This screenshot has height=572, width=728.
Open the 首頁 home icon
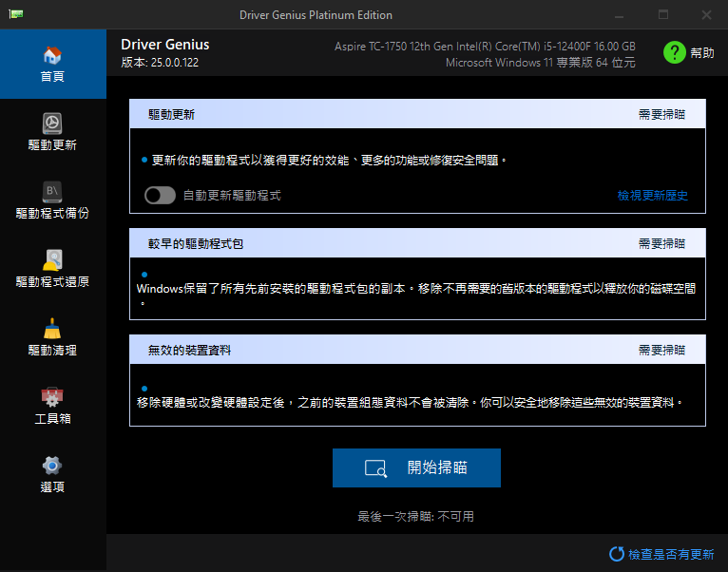point(52,55)
